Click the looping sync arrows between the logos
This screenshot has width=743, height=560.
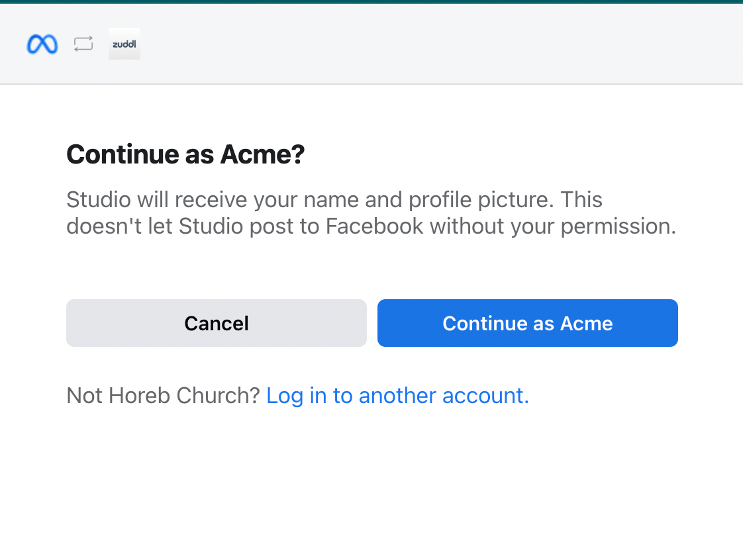(83, 44)
